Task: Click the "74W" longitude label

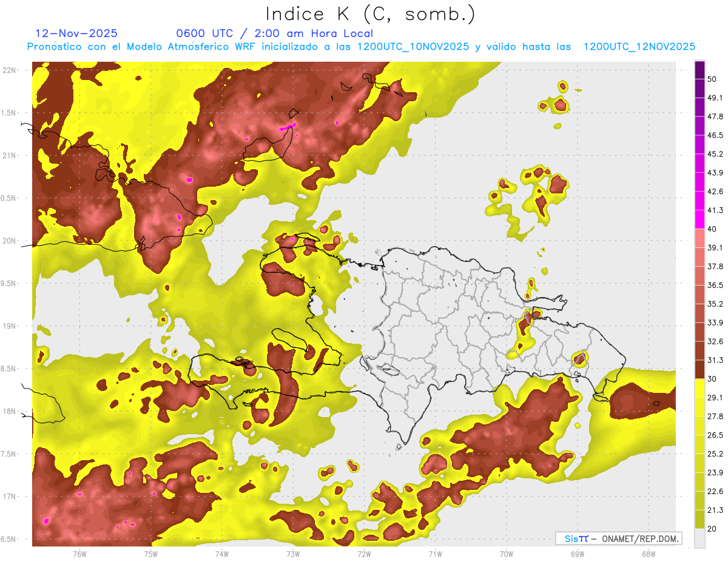Action: pos(221,554)
